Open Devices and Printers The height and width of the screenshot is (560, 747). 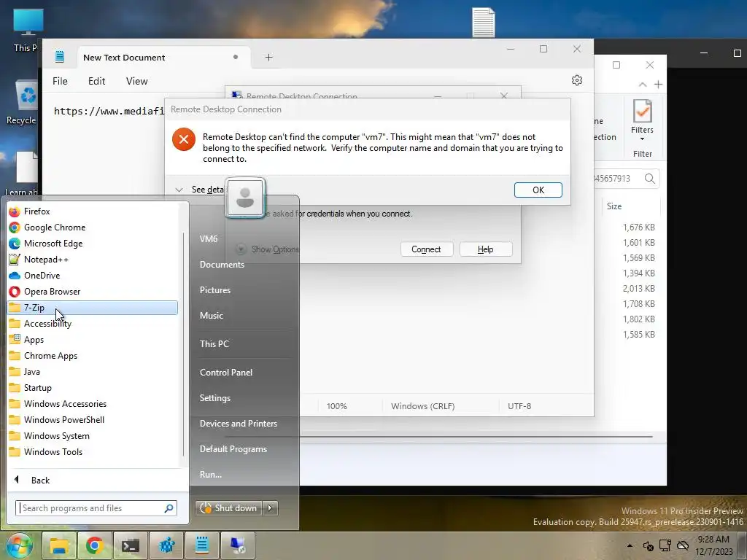(239, 424)
